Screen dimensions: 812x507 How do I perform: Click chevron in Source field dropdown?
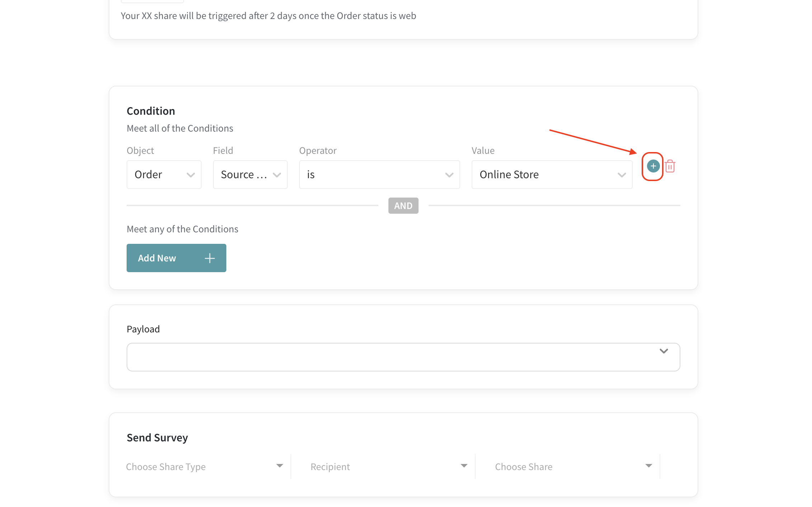point(277,175)
